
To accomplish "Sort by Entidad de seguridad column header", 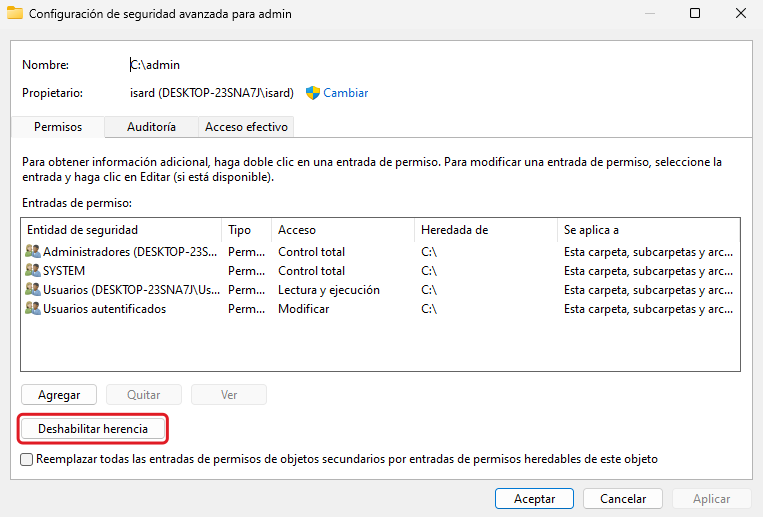I will click(120, 230).
